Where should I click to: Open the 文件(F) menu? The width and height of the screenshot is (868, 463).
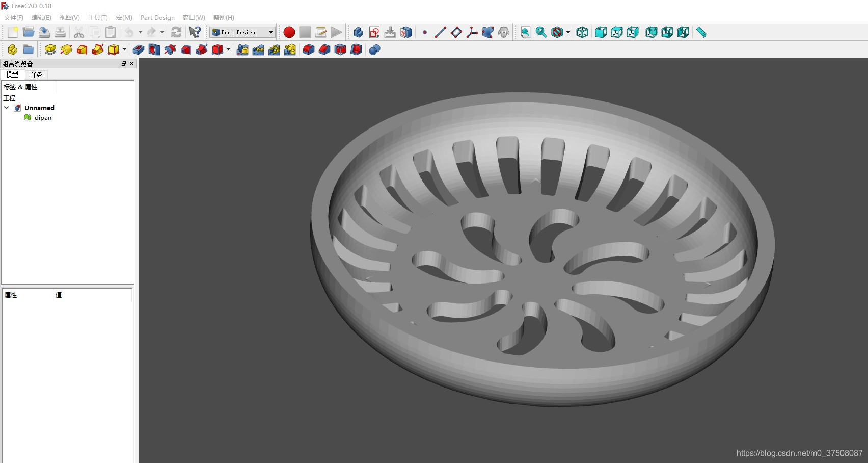pos(14,17)
